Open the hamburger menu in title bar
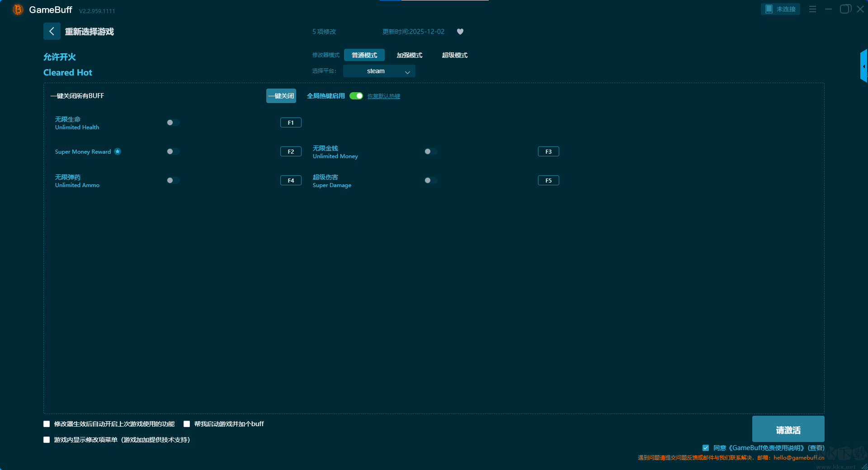The image size is (868, 470). (x=812, y=9)
